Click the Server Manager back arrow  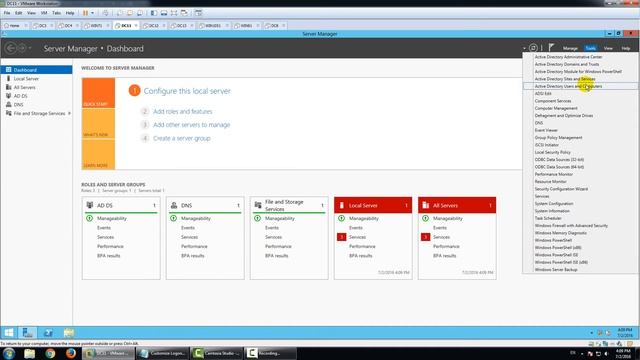point(11,48)
